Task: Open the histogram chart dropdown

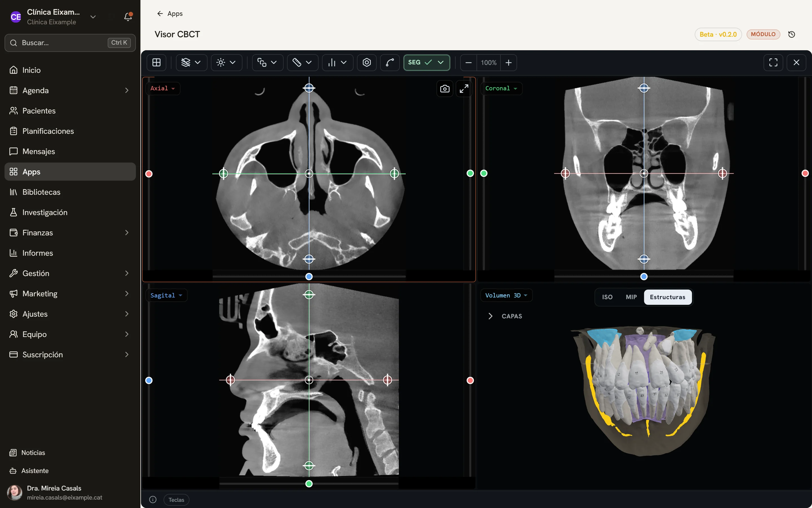Action: pyautogui.click(x=337, y=62)
